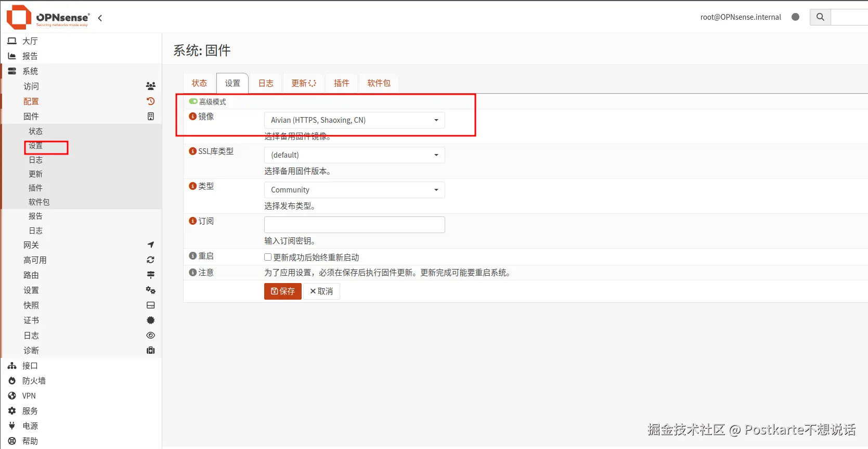
Task: Click the lifebuoy icon beside 帮助
Action: pos(12,441)
